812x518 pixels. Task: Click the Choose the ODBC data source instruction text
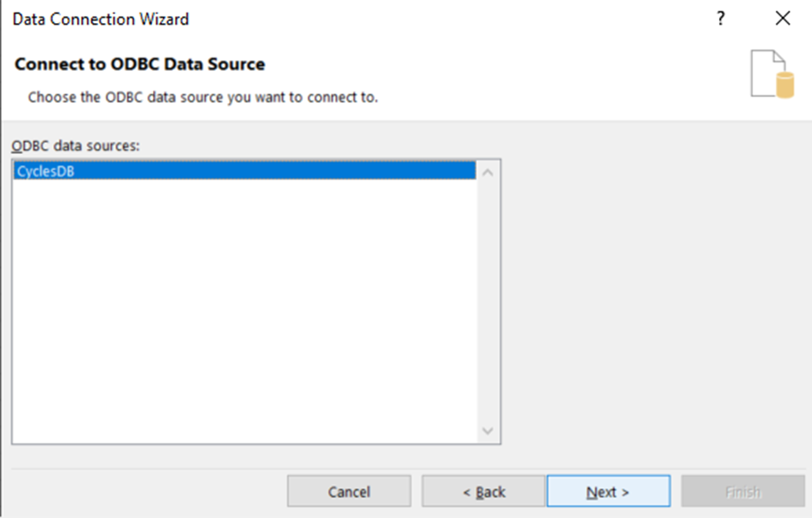[x=203, y=97]
